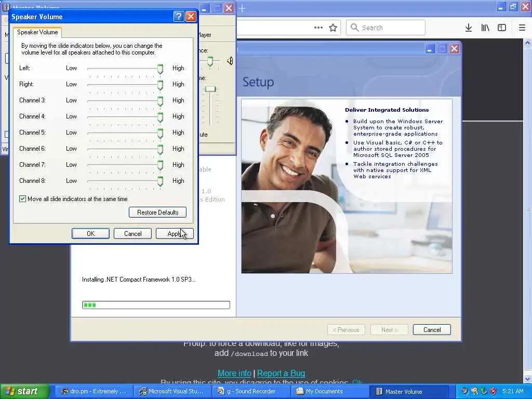Switch to dro.pm taskbar window
532x399 pixels.
click(94, 391)
